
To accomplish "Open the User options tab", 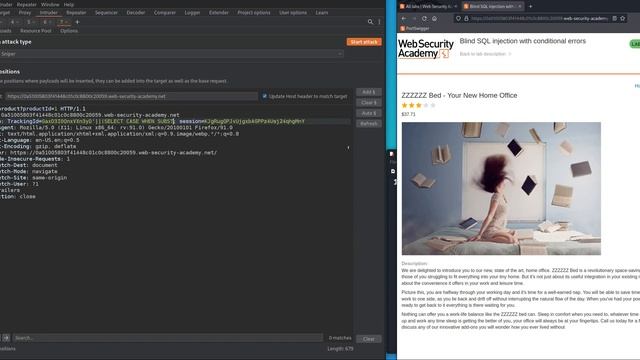I will tap(293, 13).
